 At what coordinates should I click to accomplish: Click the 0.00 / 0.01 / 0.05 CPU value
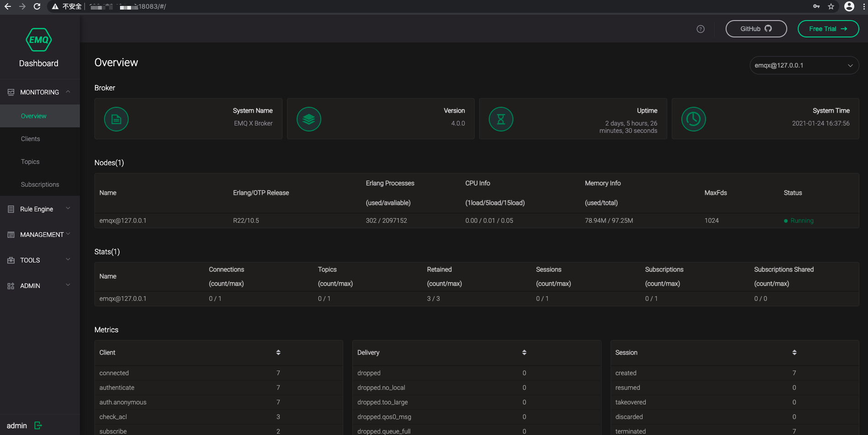coord(489,220)
